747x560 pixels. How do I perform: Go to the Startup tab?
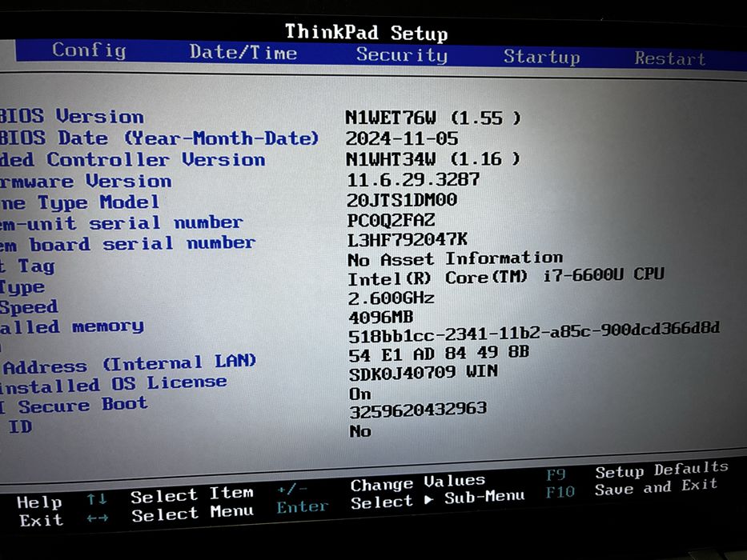[542, 57]
